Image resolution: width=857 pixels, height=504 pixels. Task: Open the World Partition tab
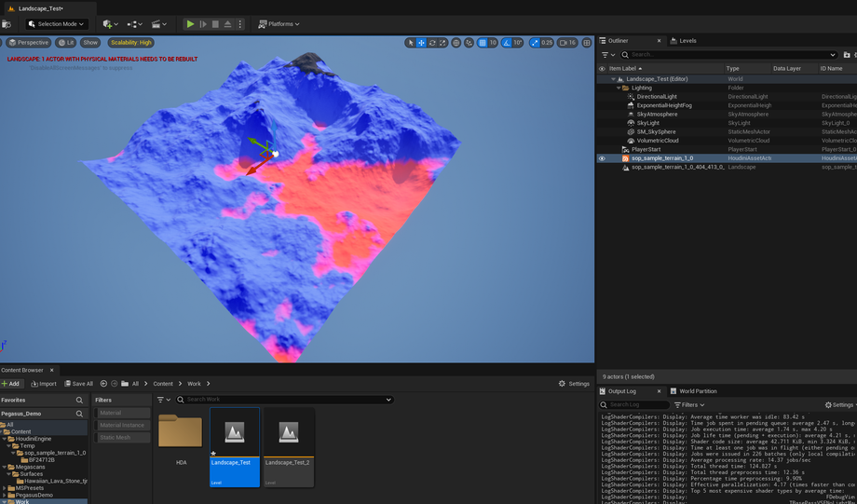pos(698,391)
